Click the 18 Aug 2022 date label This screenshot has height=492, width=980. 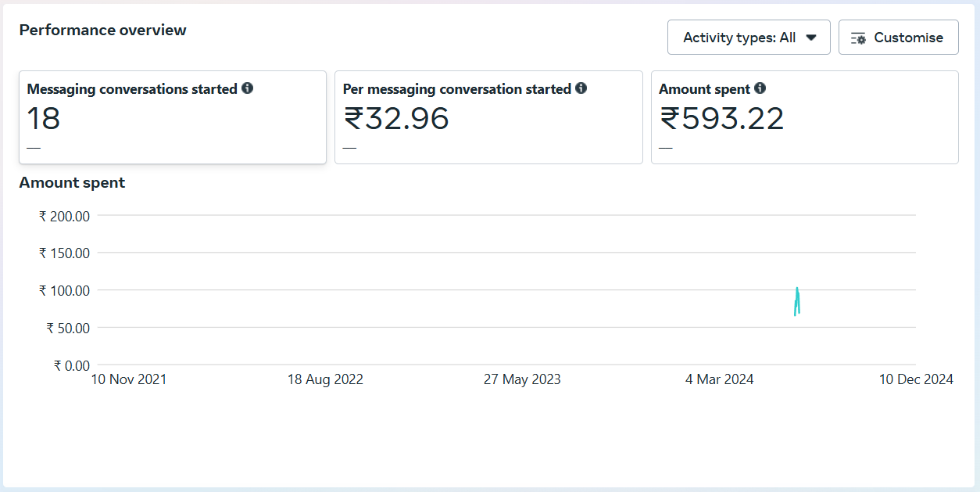(325, 379)
